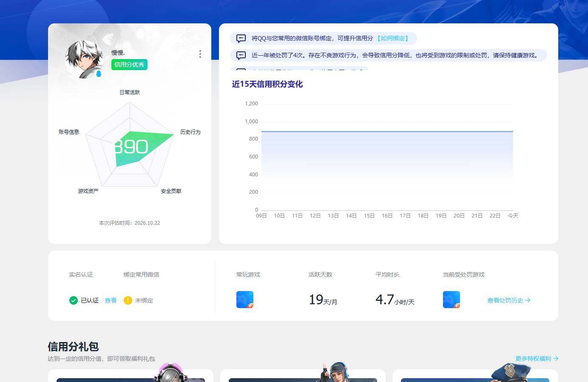The image size is (588, 382).
Task: Click the QQ penguin badge on avatar
Action: pos(99,74)
